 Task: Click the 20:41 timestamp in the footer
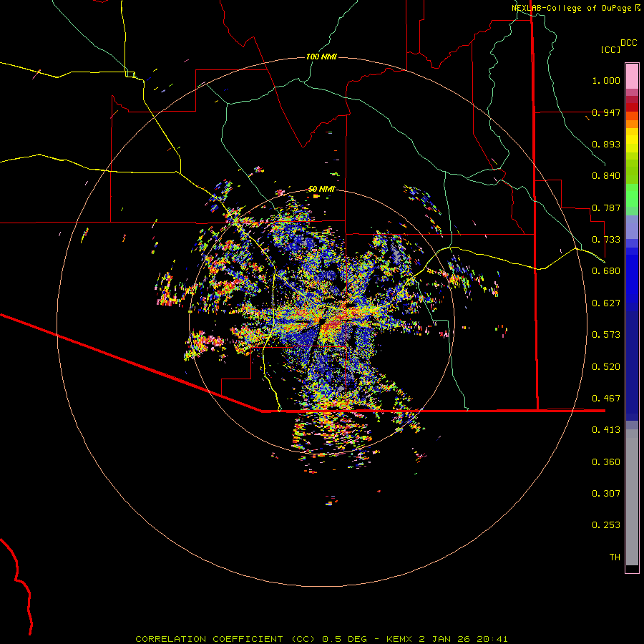point(492,639)
